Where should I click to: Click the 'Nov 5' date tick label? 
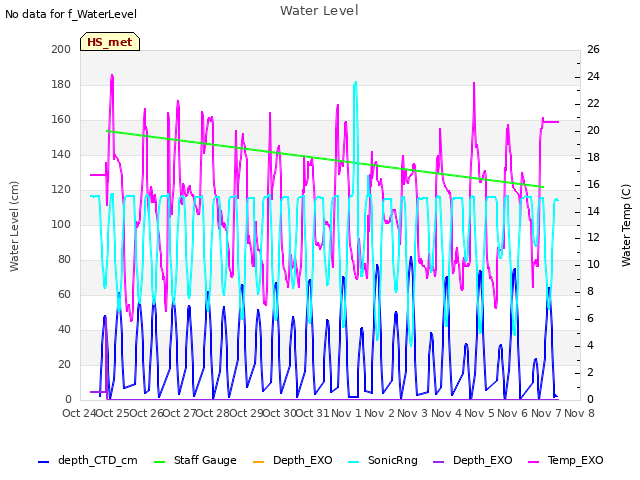tap(479, 413)
